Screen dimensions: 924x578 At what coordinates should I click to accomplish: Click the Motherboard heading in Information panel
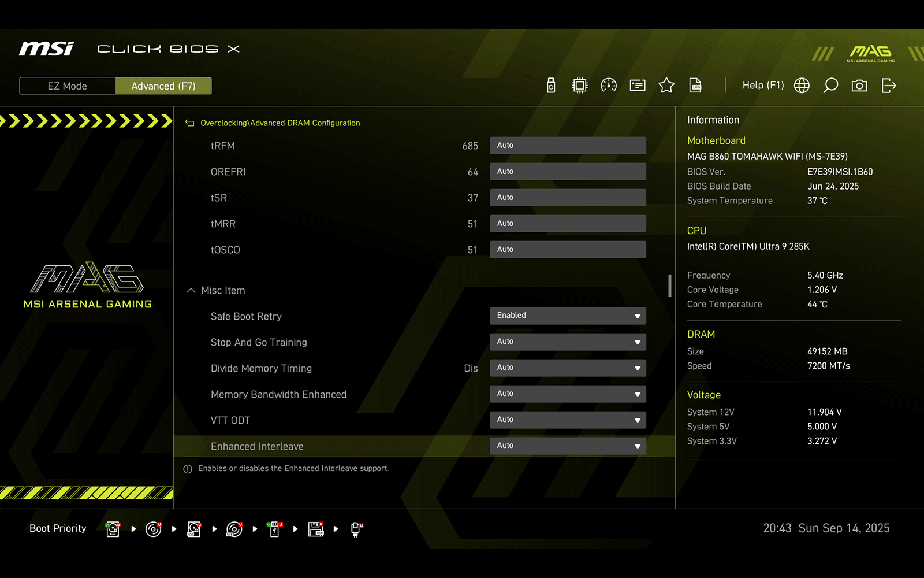[716, 140]
